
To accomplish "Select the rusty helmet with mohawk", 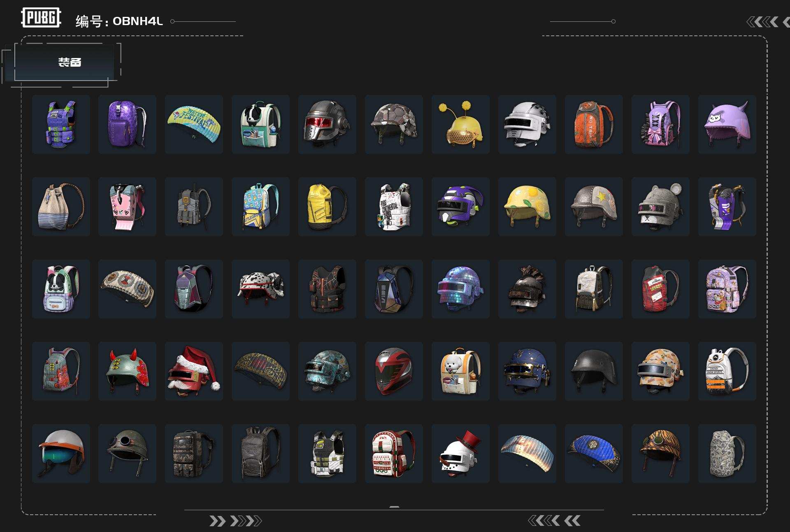I will [x=527, y=289].
